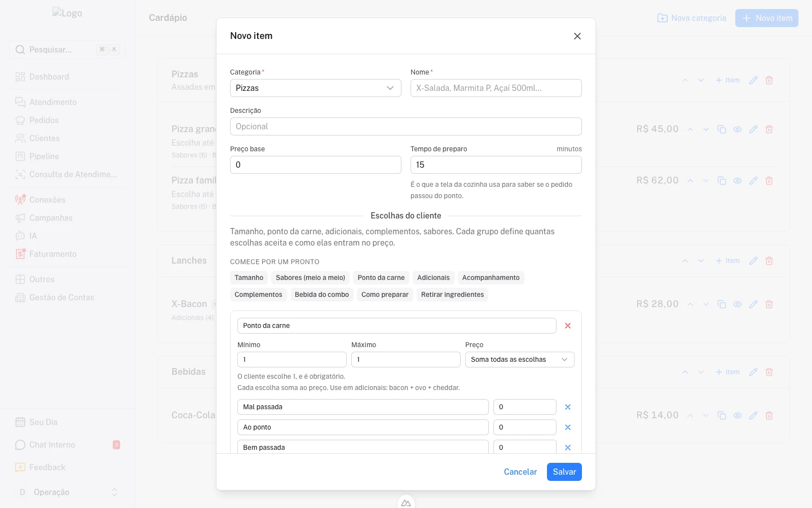Duplicate the R$ 45,00 pizza item

click(722, 129)
